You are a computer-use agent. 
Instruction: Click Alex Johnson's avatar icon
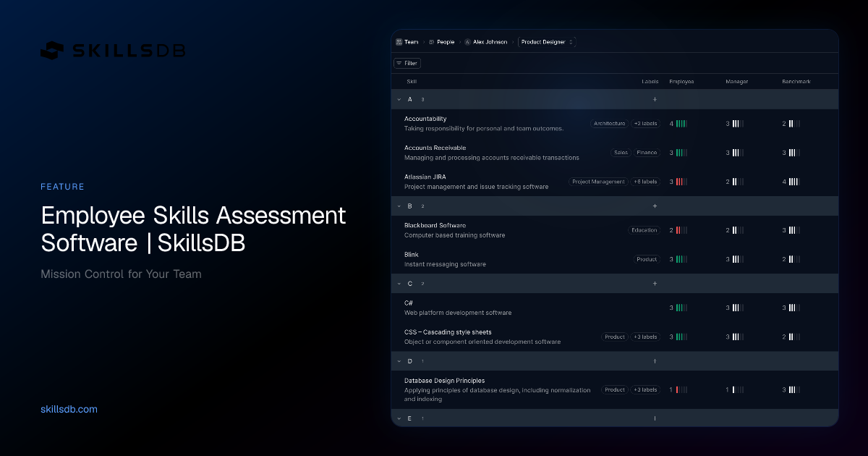pyautogui.click(x=467, y=42)
